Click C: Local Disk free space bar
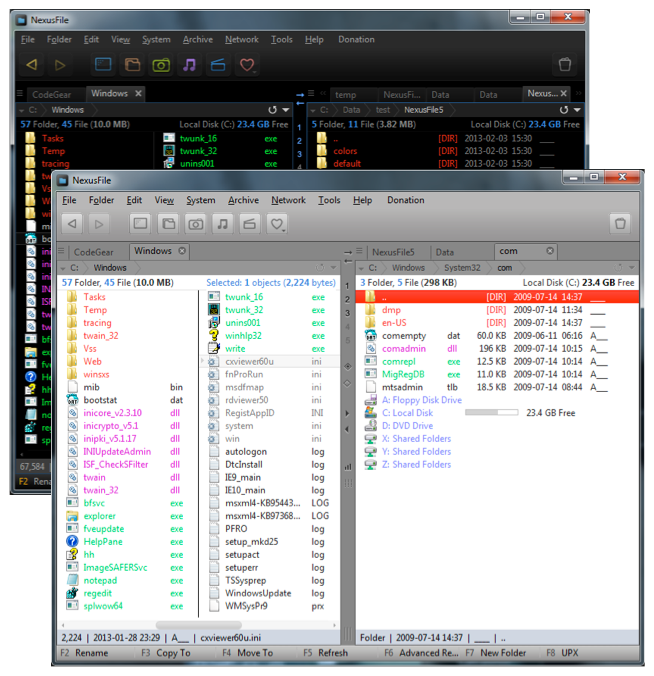This screenshot has height=676, width=654. click(491, 413)
